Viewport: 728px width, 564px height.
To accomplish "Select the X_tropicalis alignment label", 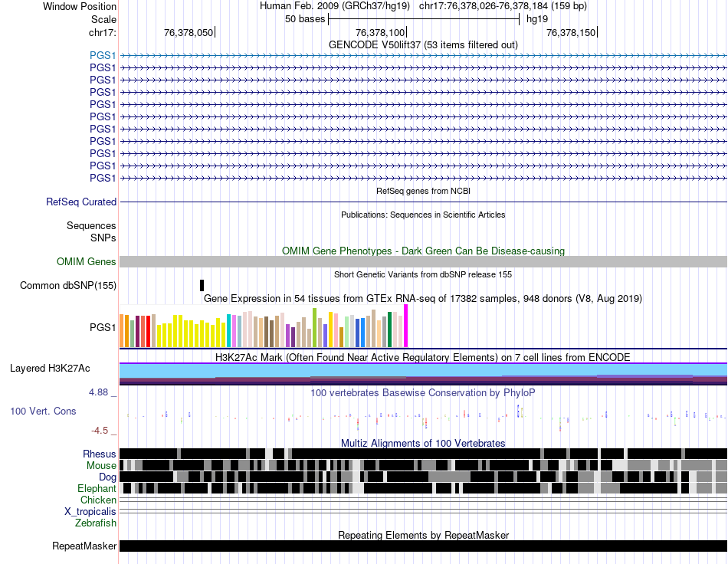I will [x=90, y=512].
